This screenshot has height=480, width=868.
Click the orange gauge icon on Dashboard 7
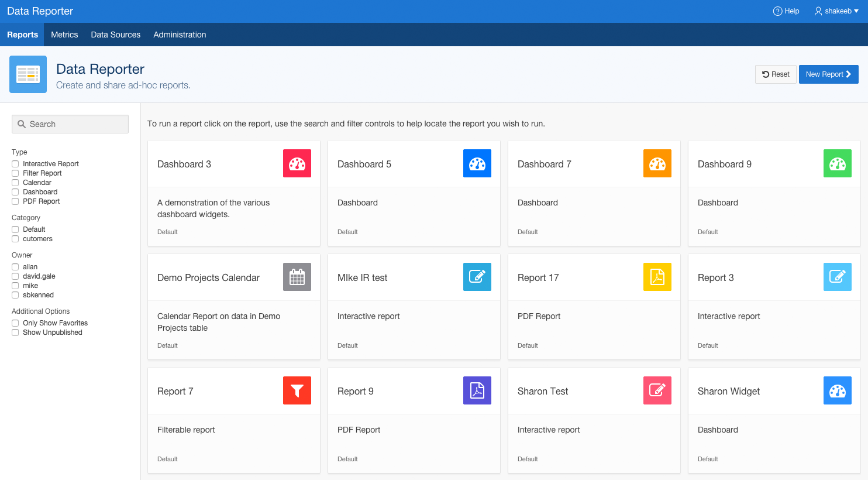[x=657, y=163]
